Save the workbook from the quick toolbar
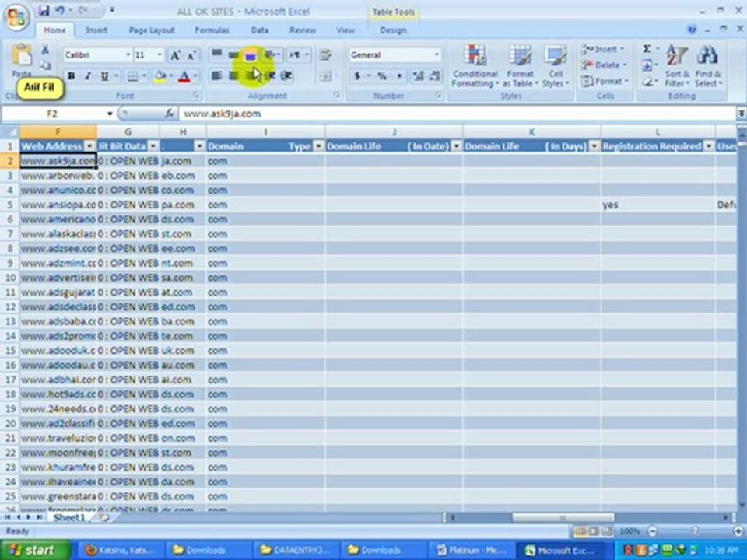Image resolution: width=747 pixels, height=560 pixels. 44,10
